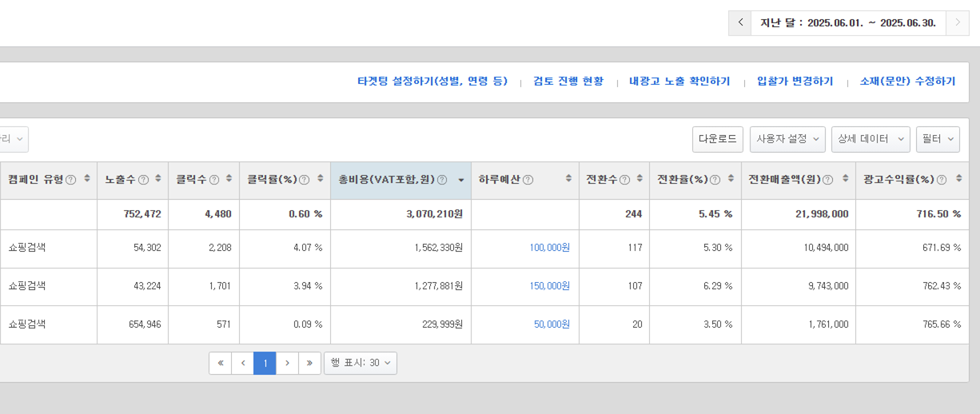Click help icon next to 클릭률(%) header

tap(304, 180)
